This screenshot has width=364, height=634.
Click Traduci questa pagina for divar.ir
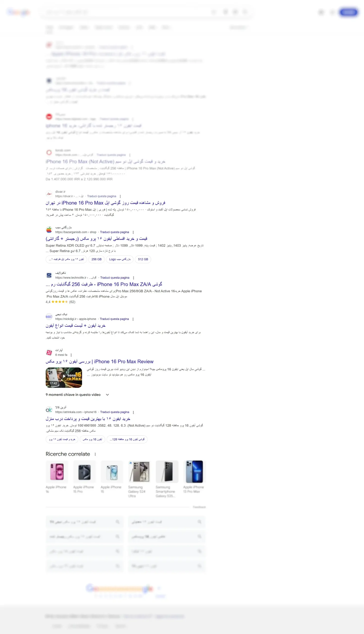101,196
